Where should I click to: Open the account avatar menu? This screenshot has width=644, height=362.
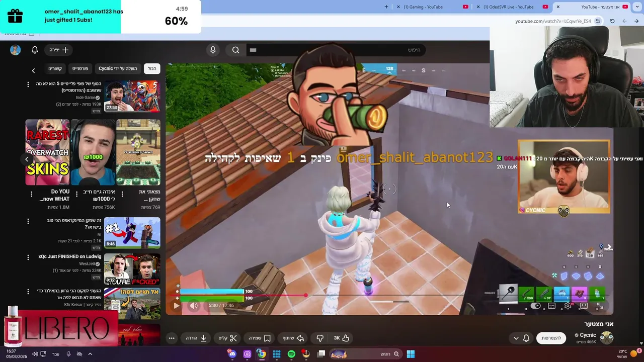15,50
